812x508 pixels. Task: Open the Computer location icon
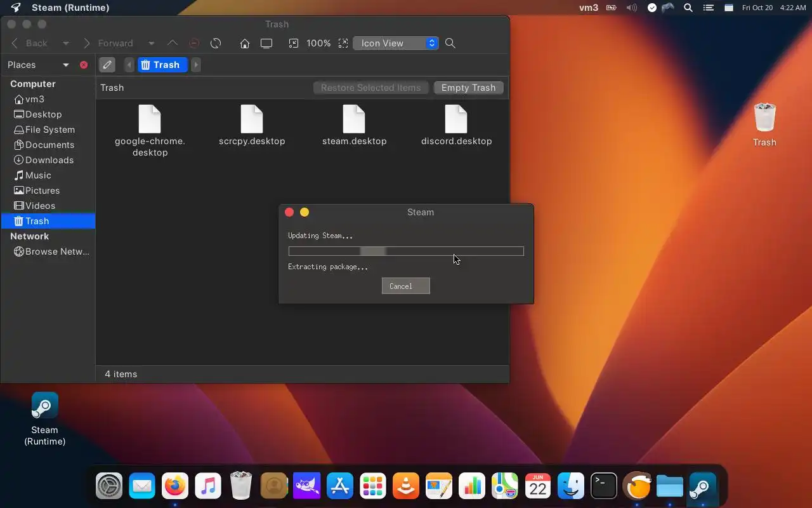[x=266, y=43]
